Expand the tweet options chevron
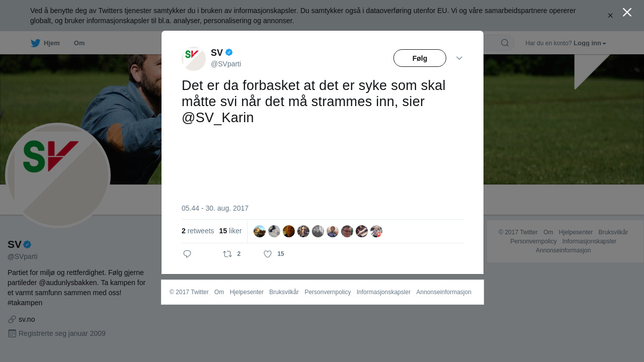 [459, 58]
